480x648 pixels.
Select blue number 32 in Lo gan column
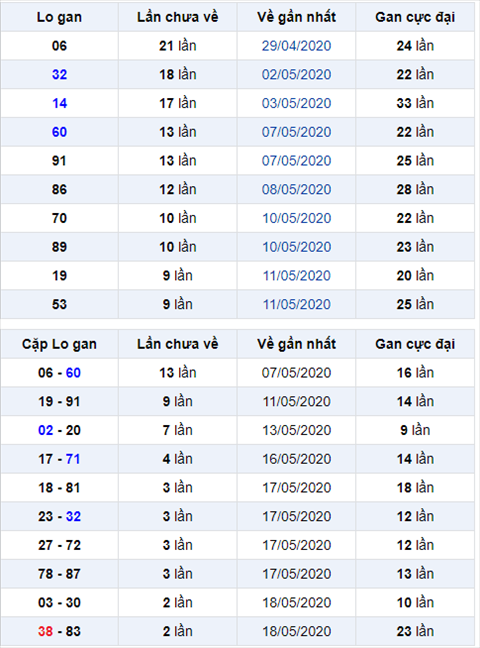pyautogui.click(x=60, y=74)
